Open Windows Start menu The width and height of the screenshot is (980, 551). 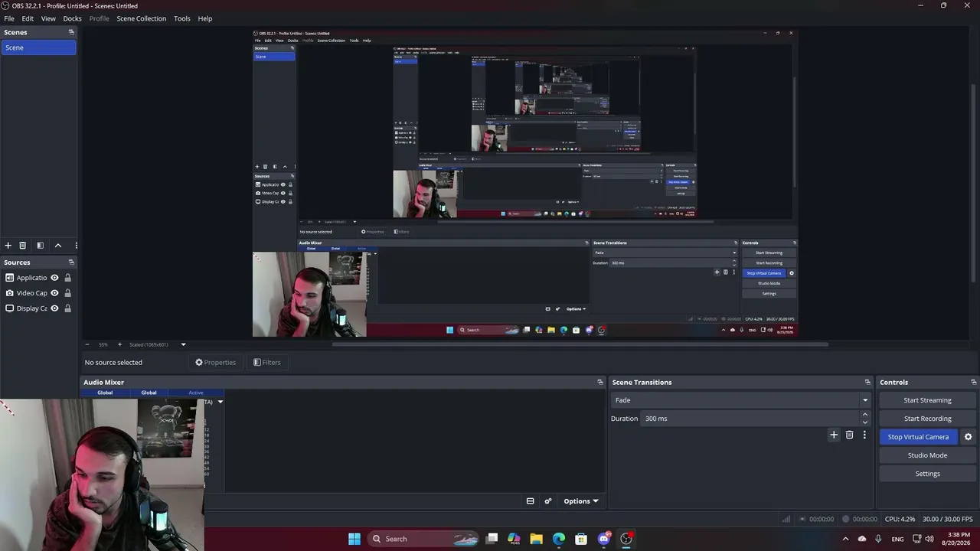point(354,539)
